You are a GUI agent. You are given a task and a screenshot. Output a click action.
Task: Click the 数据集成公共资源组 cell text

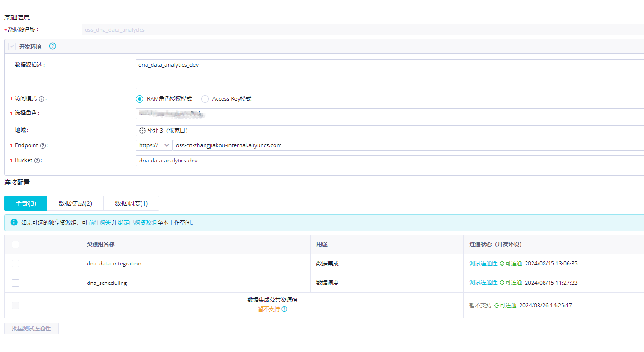point(272,300)
